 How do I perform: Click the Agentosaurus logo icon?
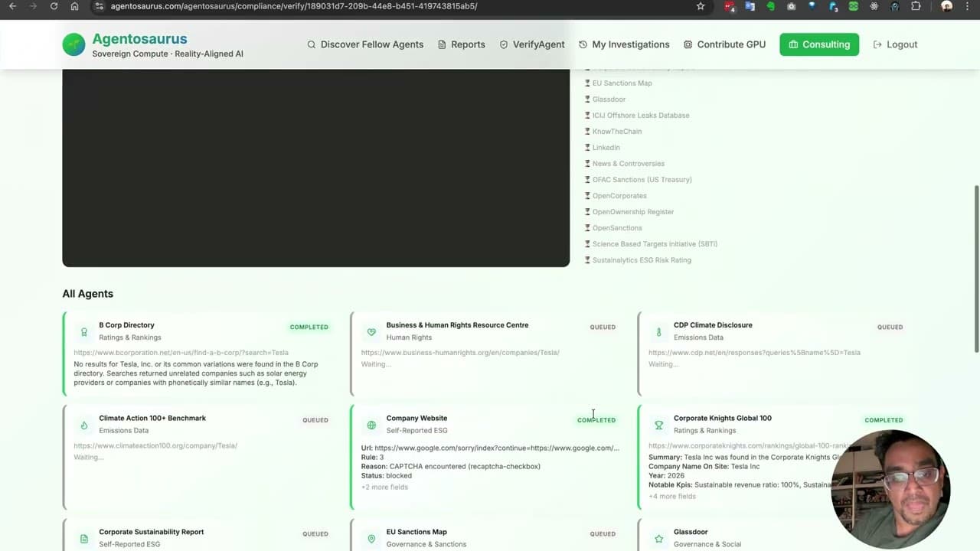(x=74, y=44)
